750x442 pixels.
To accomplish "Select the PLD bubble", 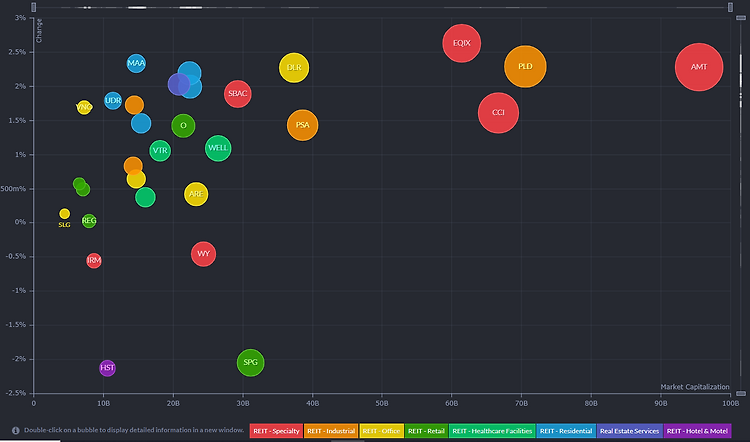I will click(525, 66).
